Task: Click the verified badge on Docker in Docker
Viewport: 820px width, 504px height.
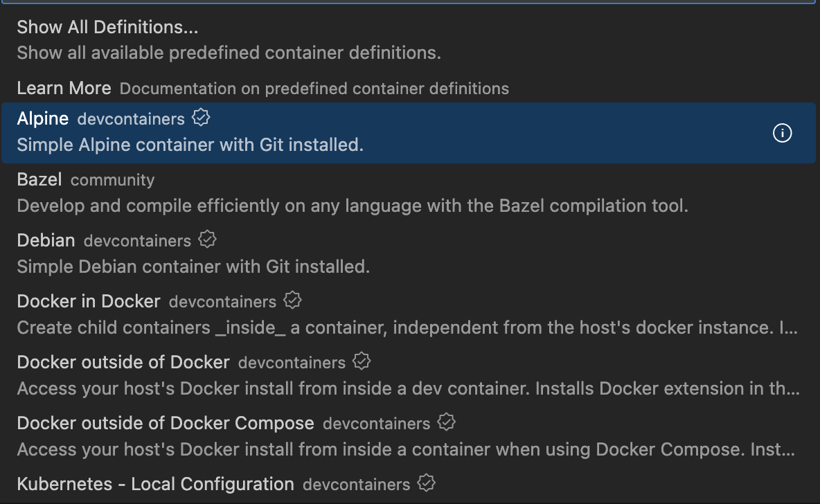Action: pyautogui.click(x=292, y=300)
